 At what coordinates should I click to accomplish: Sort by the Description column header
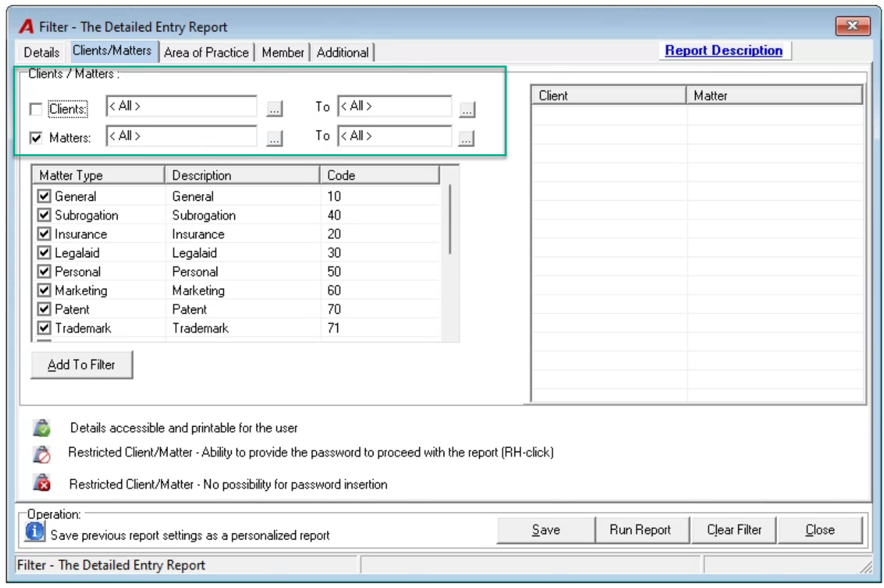tap(242, 175)
